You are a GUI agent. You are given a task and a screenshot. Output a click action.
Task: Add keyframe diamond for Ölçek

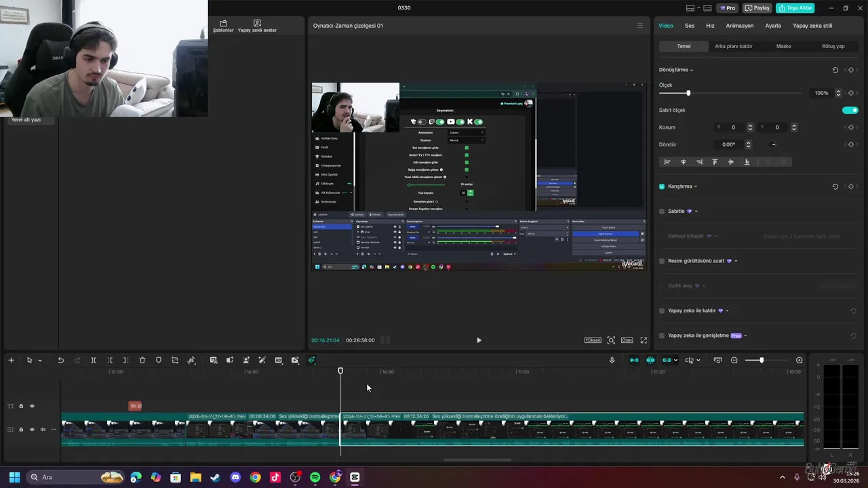coord(851,93)
